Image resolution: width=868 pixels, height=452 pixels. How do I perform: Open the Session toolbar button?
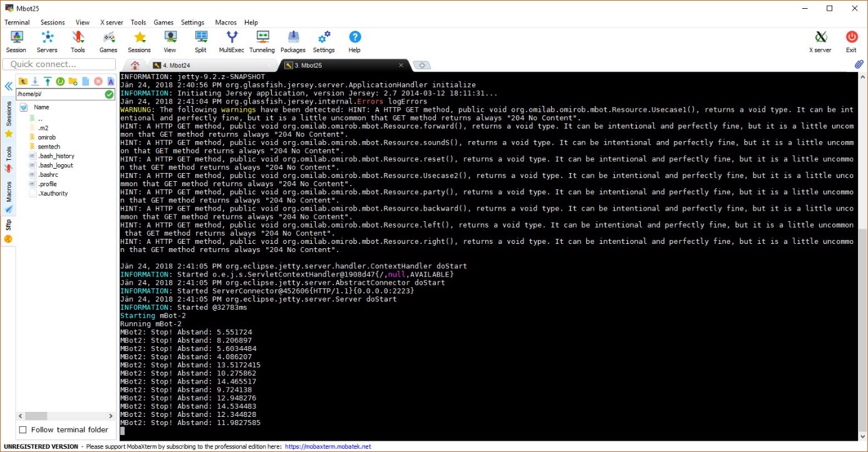(x=16, y=42)
